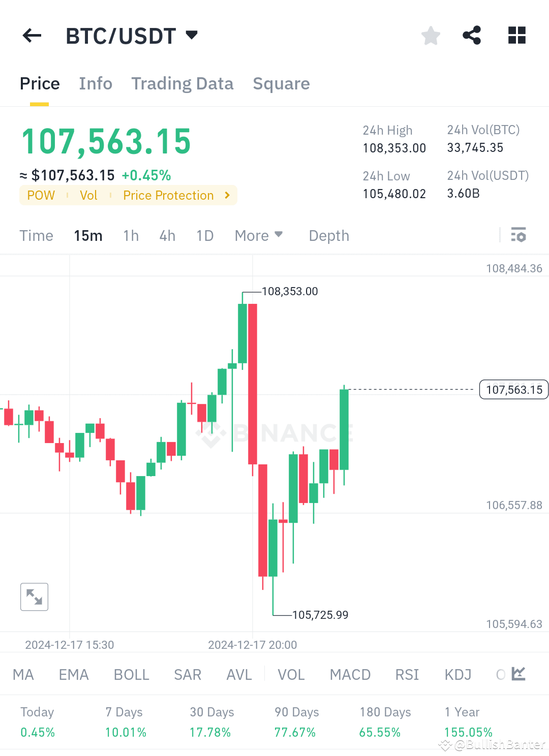Image resolution: width=549 pixels, height=756 pixels.
Task: Tap the back arrow to exit the chart
Action: [32, 35]
